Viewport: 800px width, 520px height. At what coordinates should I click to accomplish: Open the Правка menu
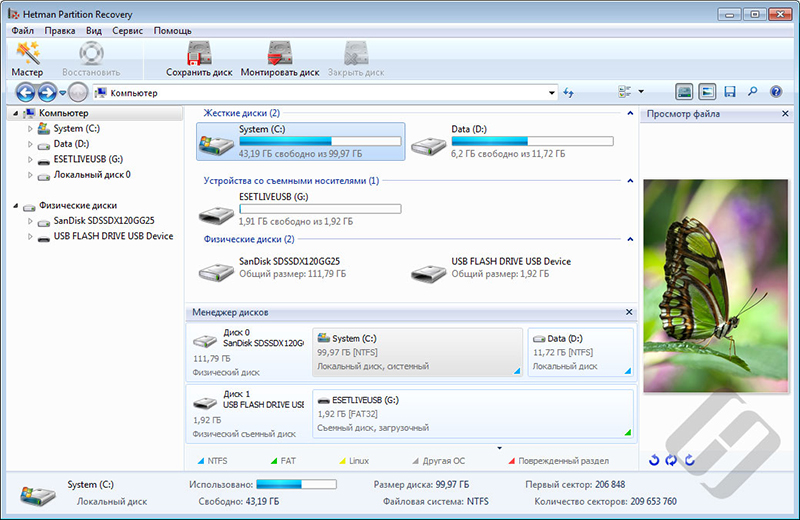point(60,31)
